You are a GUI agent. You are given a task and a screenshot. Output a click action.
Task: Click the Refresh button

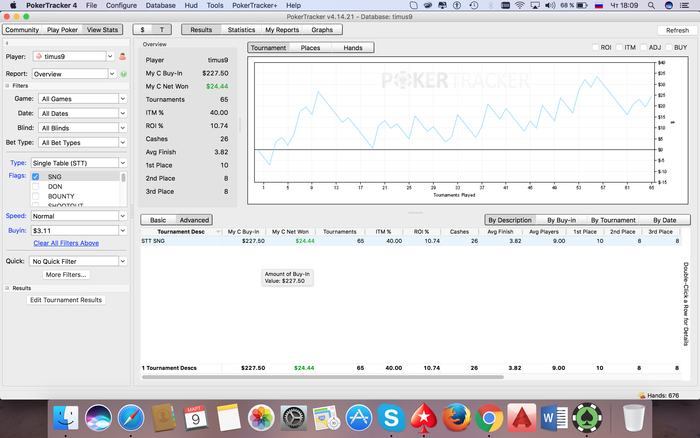point(677,30)
